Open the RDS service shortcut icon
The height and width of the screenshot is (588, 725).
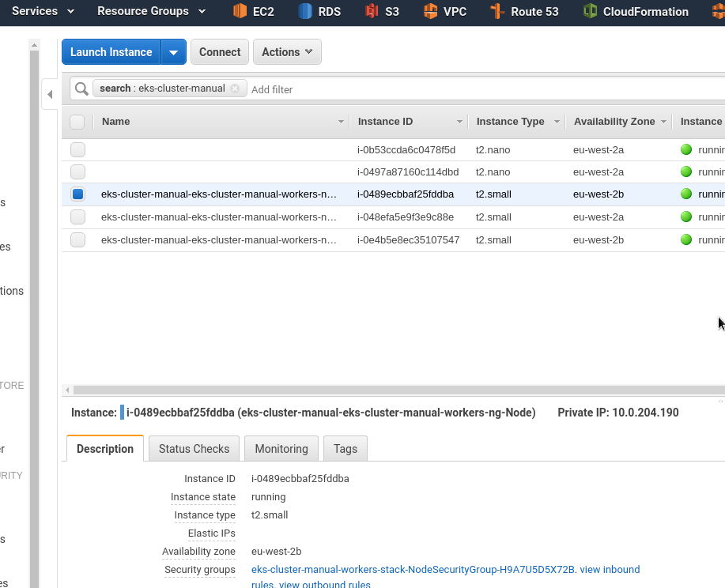pyautogui.click(x=305, y=10)
